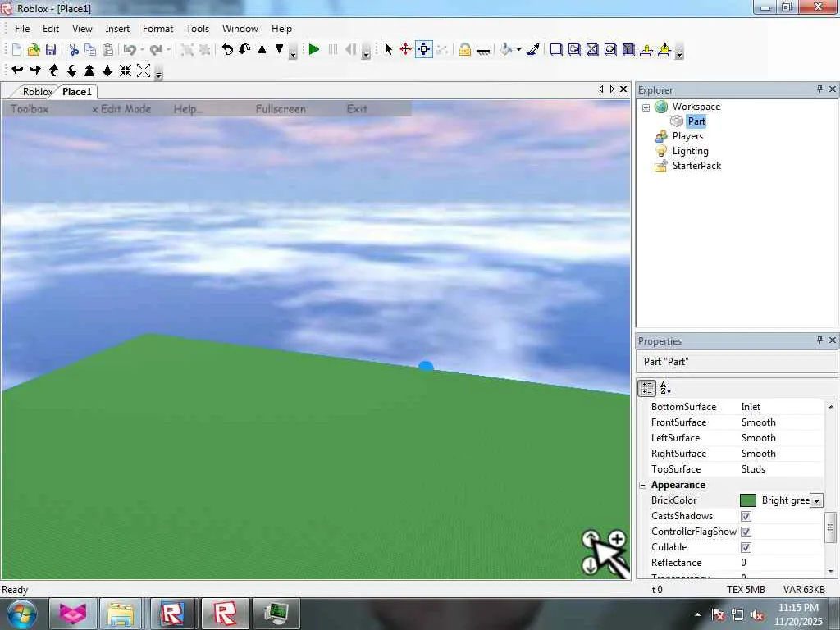Save the place with the floppy disk icon
840x630 pixels.
[51, 50]
